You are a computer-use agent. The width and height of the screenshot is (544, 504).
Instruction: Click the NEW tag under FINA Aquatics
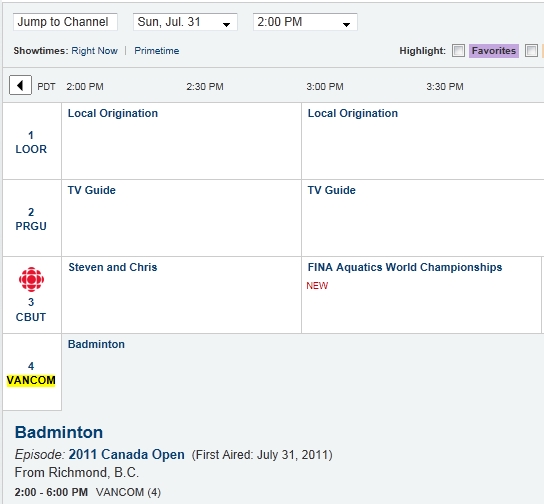click(x=317, y=285)
